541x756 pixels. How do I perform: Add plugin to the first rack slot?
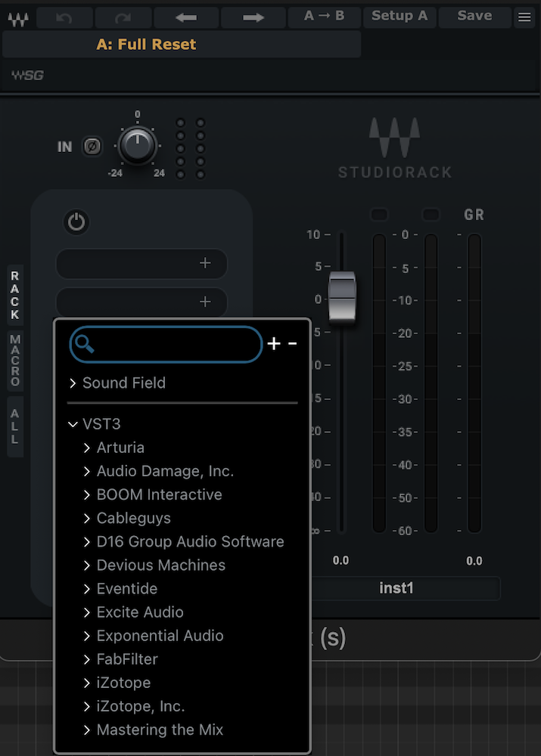click(x=141, y=263)
